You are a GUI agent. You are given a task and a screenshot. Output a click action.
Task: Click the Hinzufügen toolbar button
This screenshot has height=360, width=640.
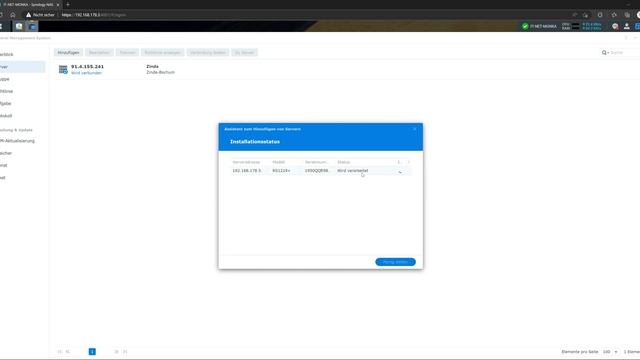(x=68, y=53)
